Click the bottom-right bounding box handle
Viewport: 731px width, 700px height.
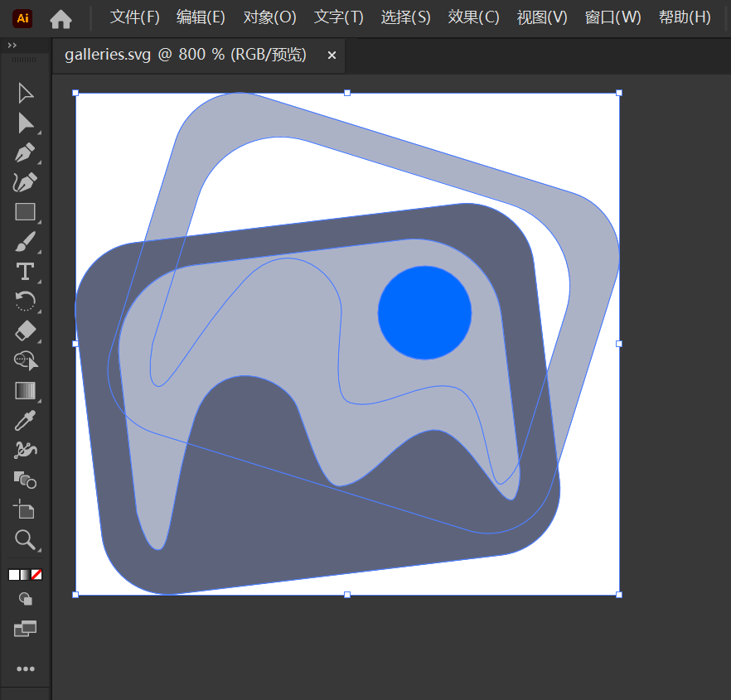pos(619,595)
